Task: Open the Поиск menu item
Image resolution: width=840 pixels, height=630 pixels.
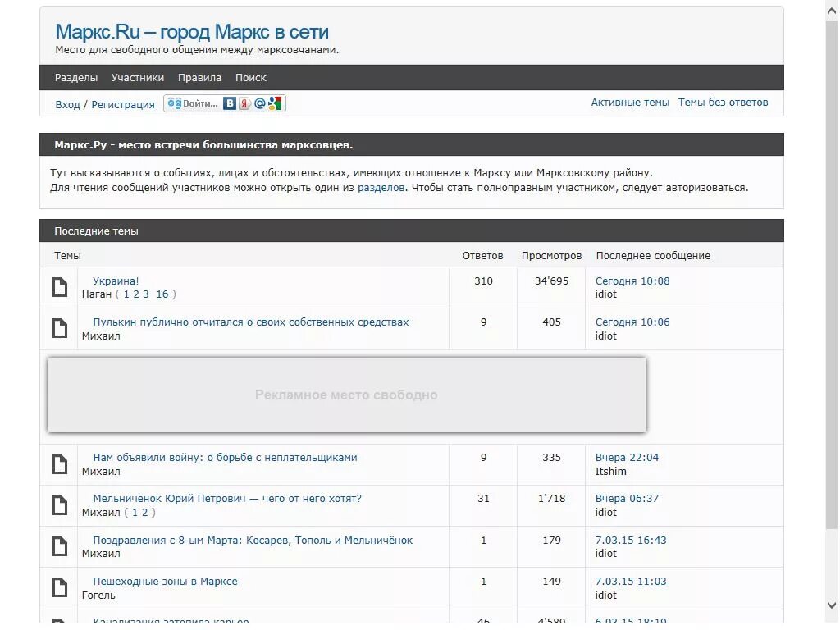Action: (x=251, y=78)
